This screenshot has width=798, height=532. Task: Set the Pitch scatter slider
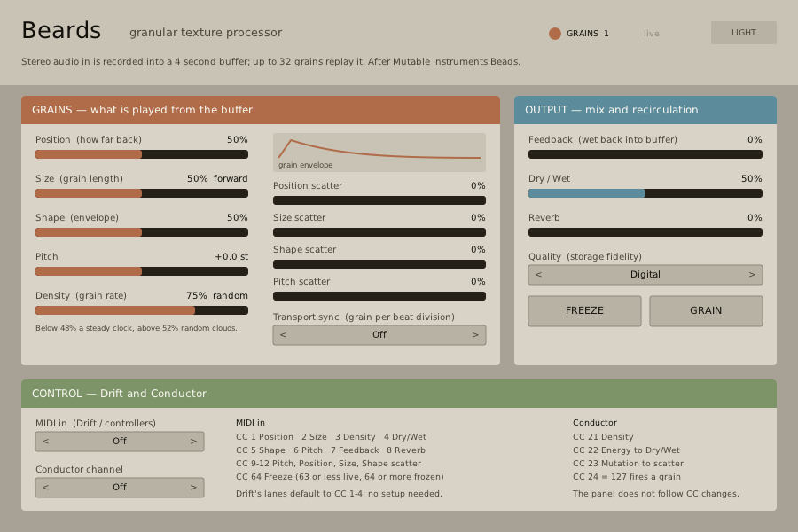click(379, 296)
